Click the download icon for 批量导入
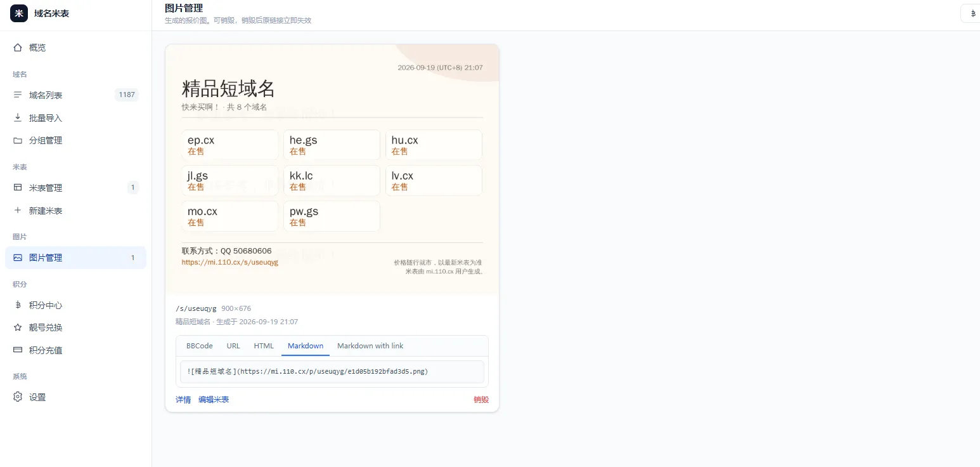 [x=18, y=118]
